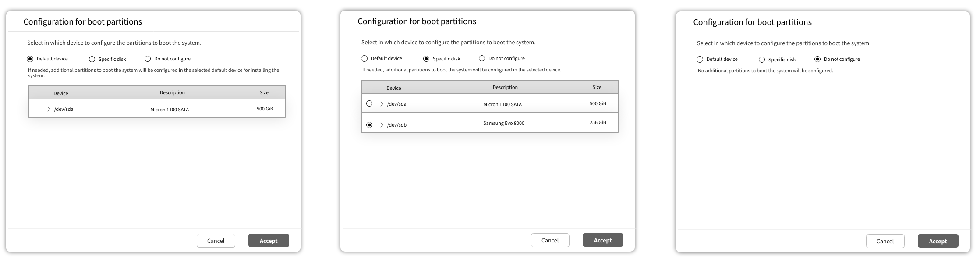The width and height of the screenshot is (980, 263).
Task: Click 'selected default device' help text, left dialog
Action: tap(154, 73)
